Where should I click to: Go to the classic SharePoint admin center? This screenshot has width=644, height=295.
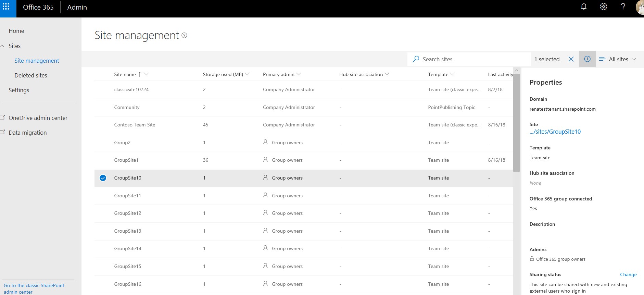(34, 288)
